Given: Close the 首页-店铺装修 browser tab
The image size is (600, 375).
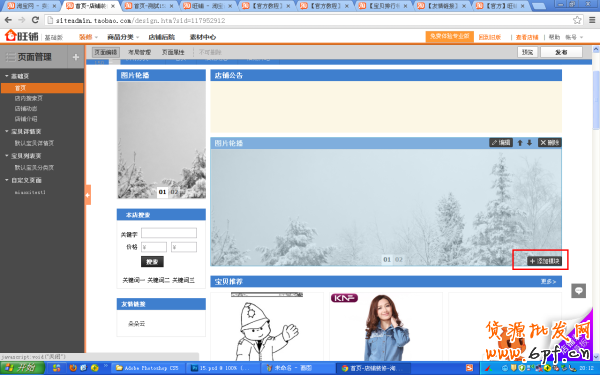Looking at the screenshot, I should 113,6.
